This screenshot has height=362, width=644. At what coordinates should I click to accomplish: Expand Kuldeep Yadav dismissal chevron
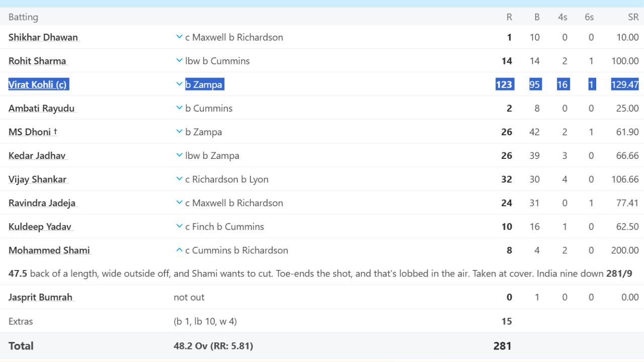[x=179, y=226]
